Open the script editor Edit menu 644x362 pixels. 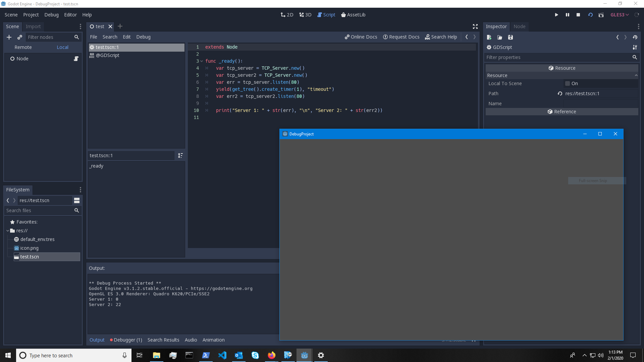(127, 37)
